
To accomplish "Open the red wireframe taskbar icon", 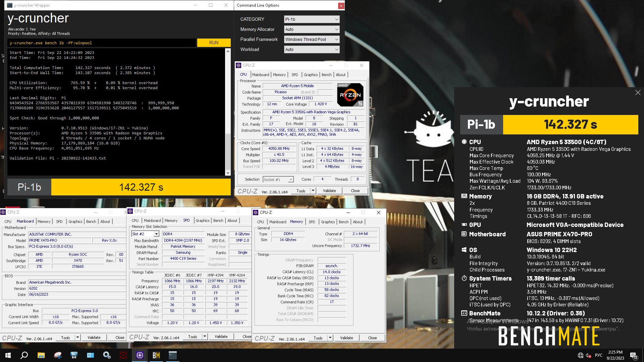I will pos(123,355).
